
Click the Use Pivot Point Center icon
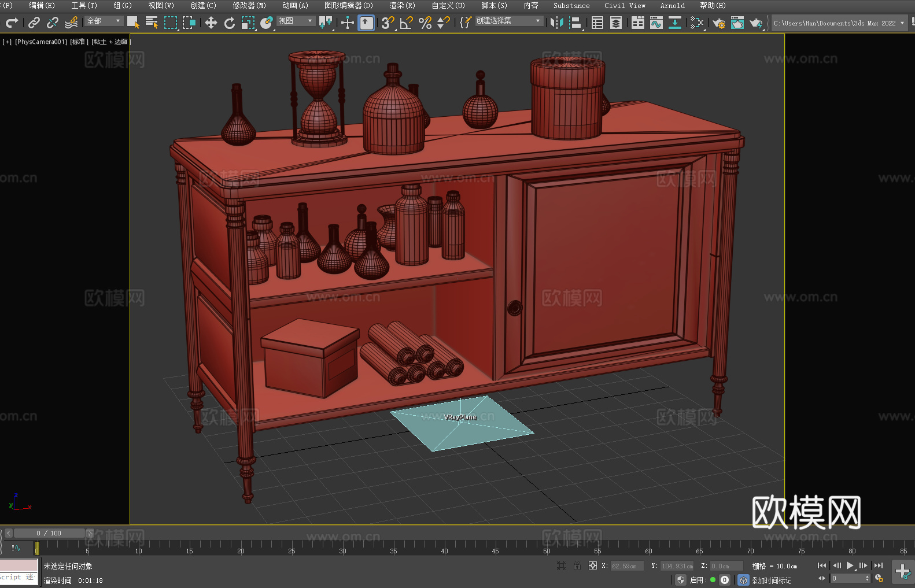click(x=326, y=23)
